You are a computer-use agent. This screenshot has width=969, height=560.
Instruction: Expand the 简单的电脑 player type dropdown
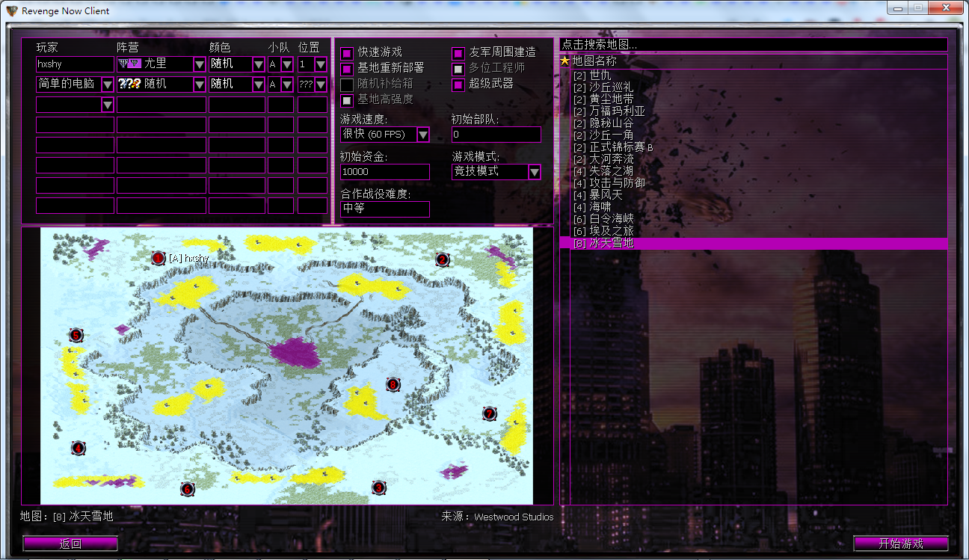tap(108, 84)
